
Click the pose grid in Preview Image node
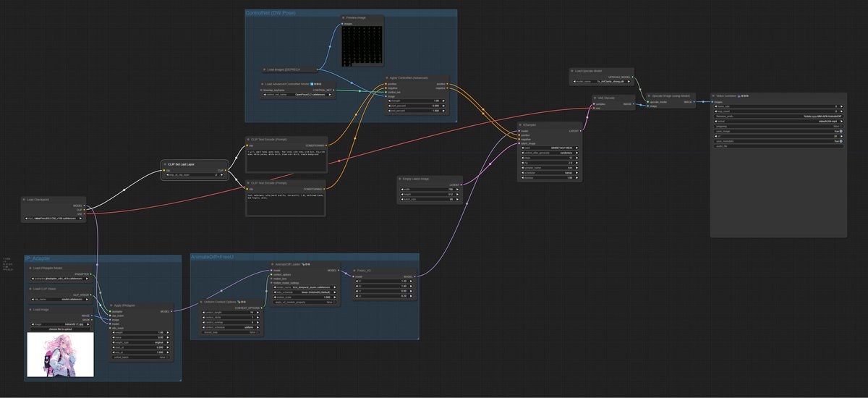coord(363,46)
